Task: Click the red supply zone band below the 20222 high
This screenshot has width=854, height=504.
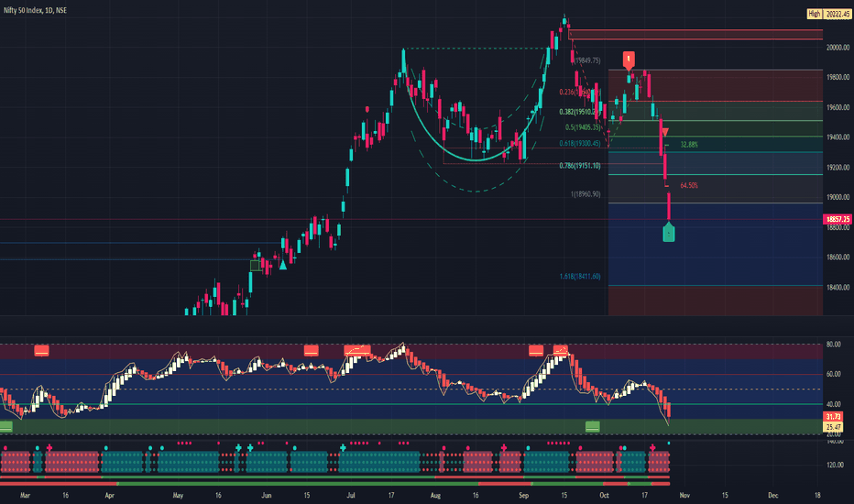Action: coord(695,34)
